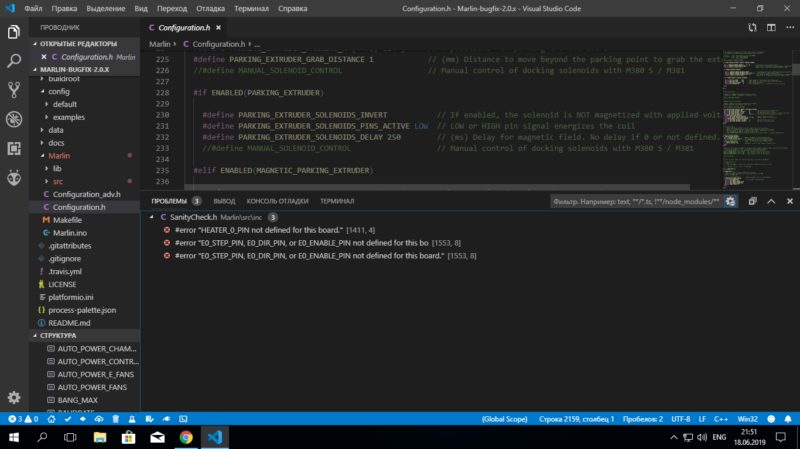Image resolution: width=800 pixels, height=449 pixels.
Task: Click the editor minimap
Action: [757, 120]
